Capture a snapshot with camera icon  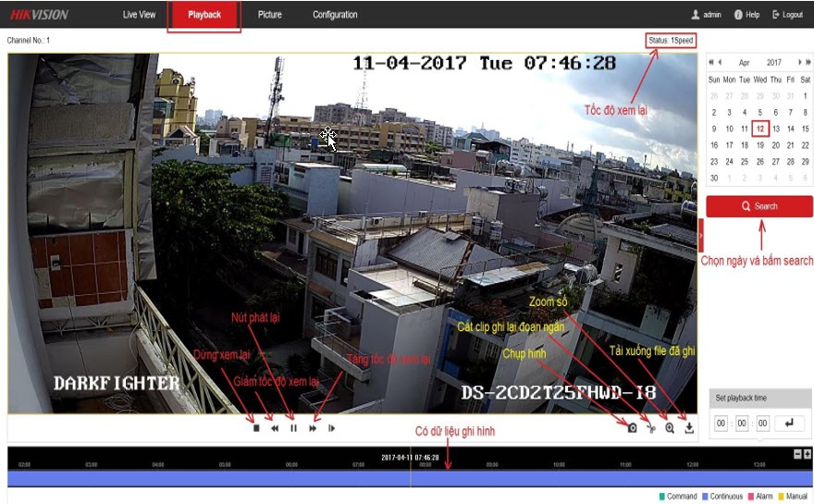point(632,428)
